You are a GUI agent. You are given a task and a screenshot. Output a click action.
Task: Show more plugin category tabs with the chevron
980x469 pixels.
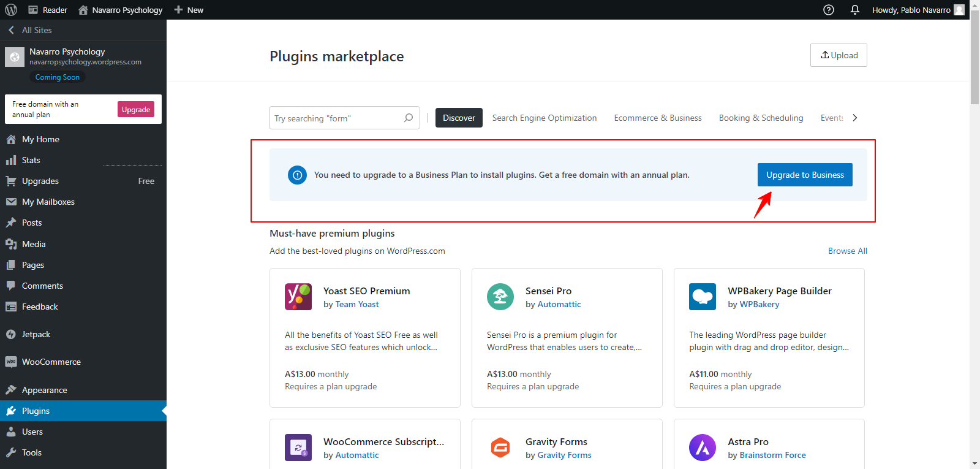[855, 118]
